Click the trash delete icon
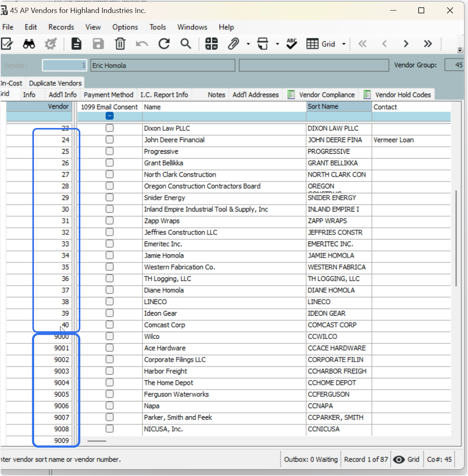 point(120,44)
